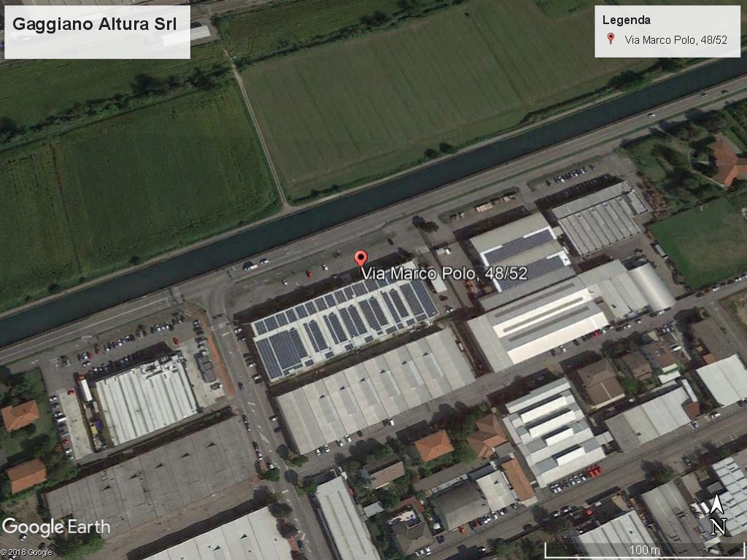Click the Via Marco Polo, 48/52 map label

[x=444, y=273]
